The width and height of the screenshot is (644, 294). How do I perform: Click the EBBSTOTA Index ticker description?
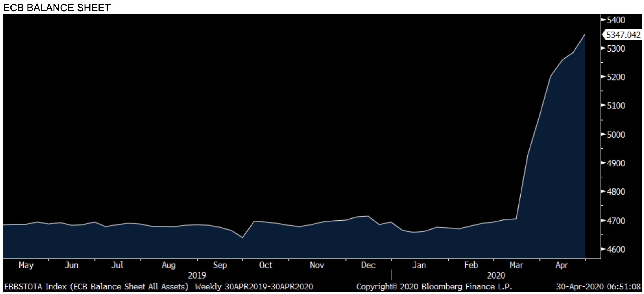[x=96, y=287]
